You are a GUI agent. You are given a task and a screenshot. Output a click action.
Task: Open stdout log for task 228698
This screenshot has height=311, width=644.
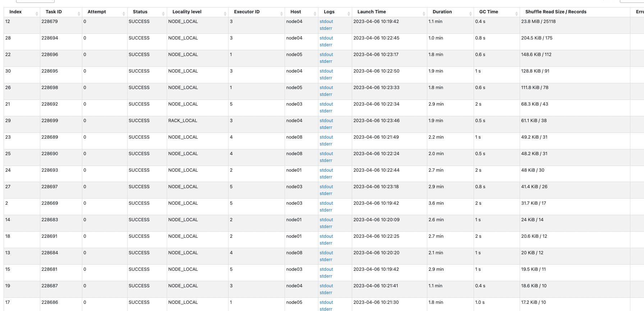click(326, 88)
